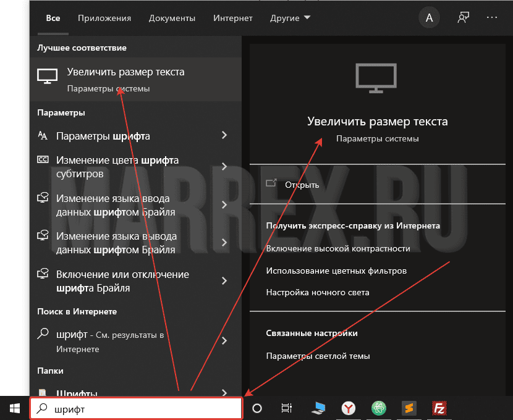Expand arrow for Изменение цвета шрифта субтитров
This screenshot has width=513, height=420.
[x=224, y=166]
